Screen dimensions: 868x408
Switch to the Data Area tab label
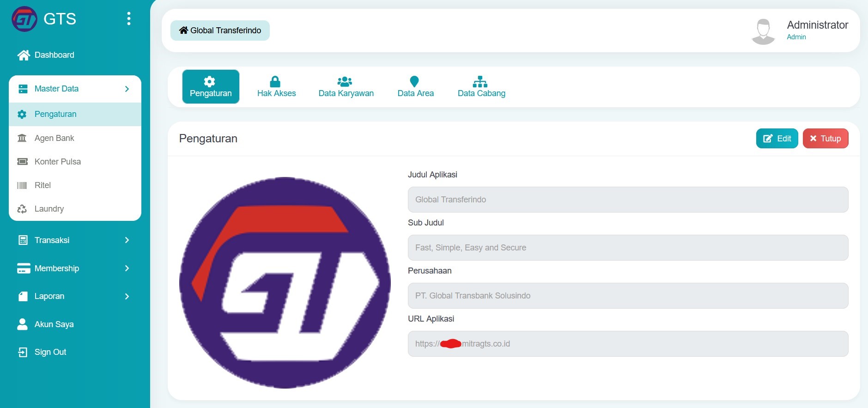pyautogui.click(x=416, y=93)
